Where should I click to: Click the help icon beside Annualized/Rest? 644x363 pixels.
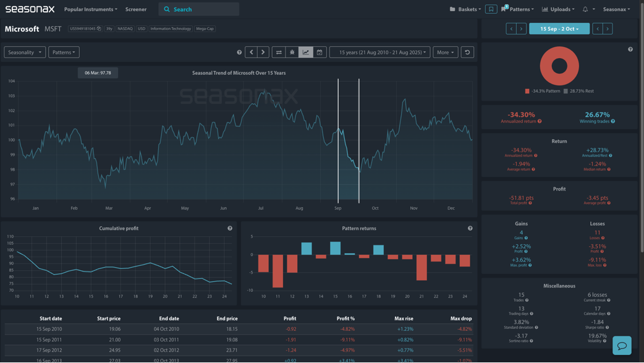611,155
